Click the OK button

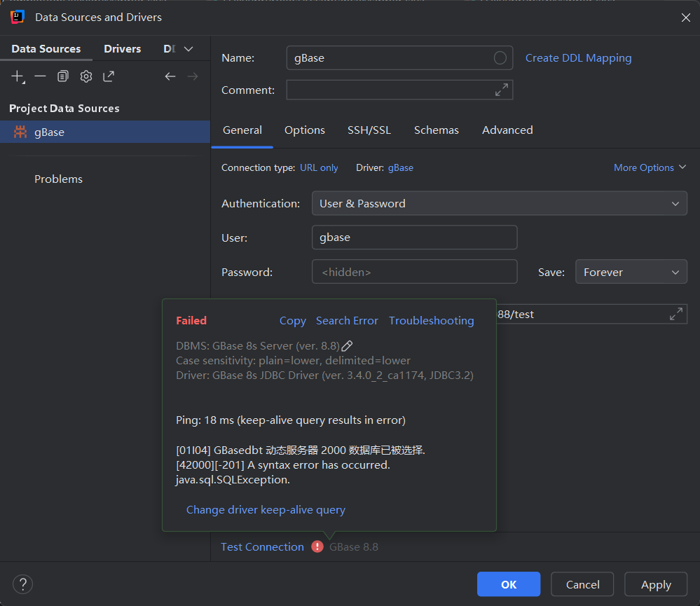(509, 584)
